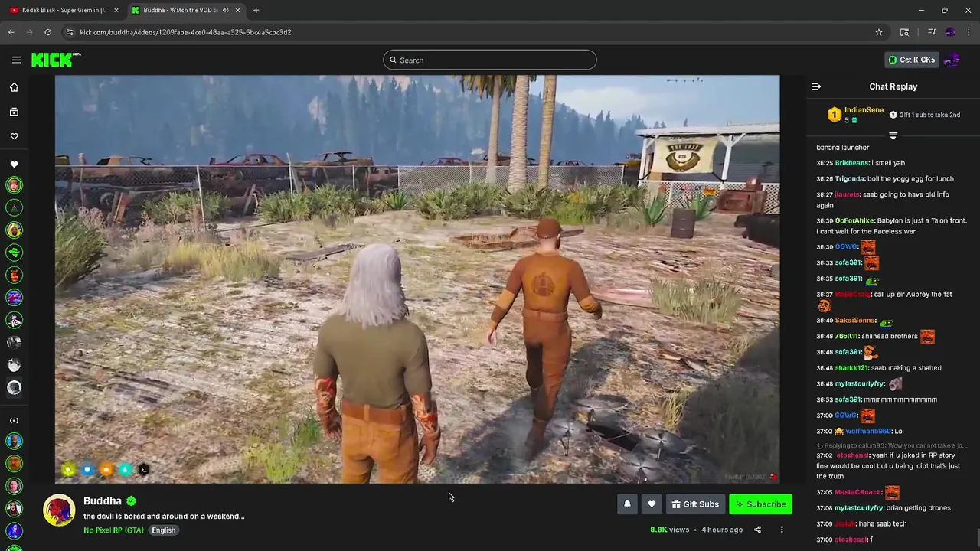Click the stream title 'the devil is bored...'
Screen dimensions: 980x551
click(x=164, y=517)
